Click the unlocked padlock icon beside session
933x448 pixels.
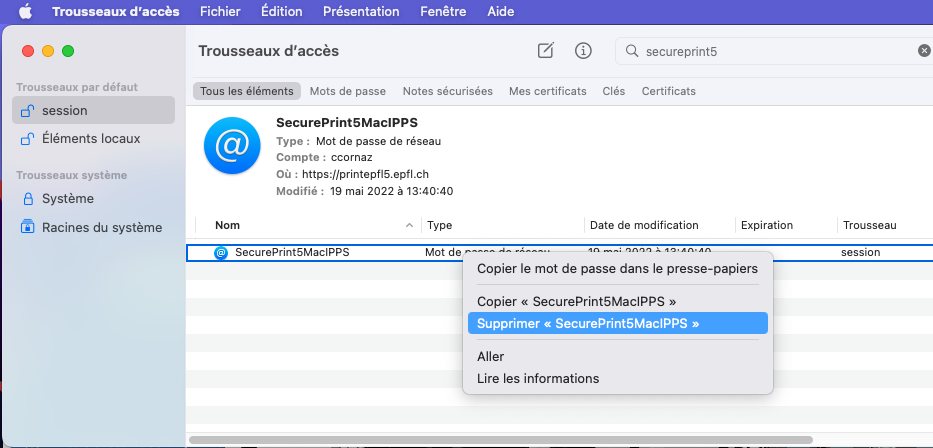pos(27,110)
